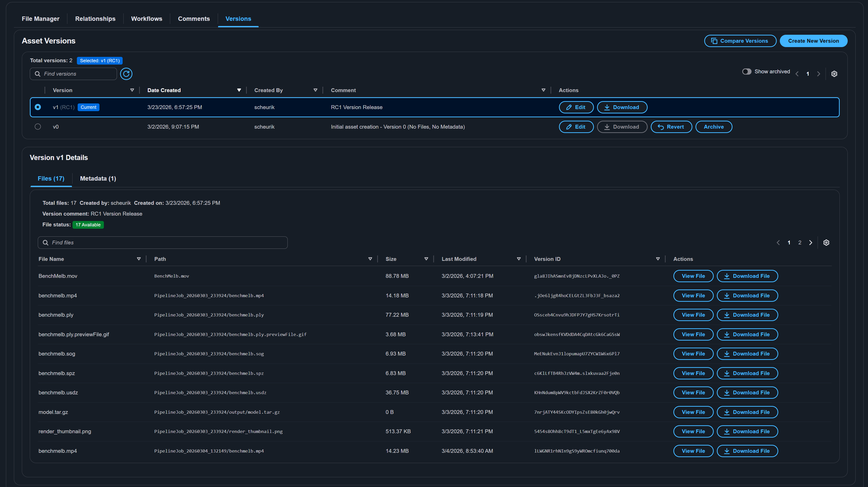View File for BenchMelb.mov
Image resolution: width=868 pixels, height=487 pixels.
693,276
